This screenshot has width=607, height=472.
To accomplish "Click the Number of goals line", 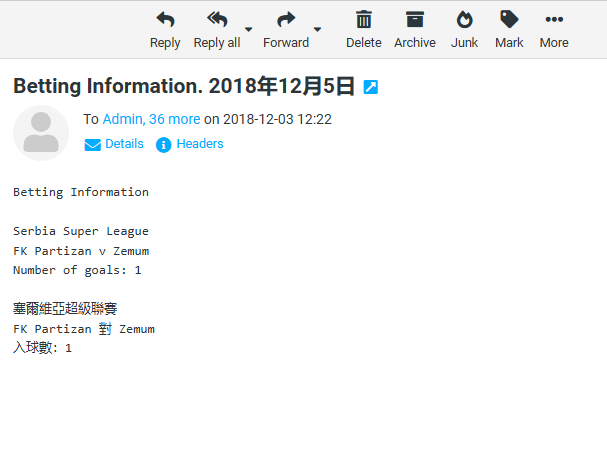I will [x=77, y=270].
